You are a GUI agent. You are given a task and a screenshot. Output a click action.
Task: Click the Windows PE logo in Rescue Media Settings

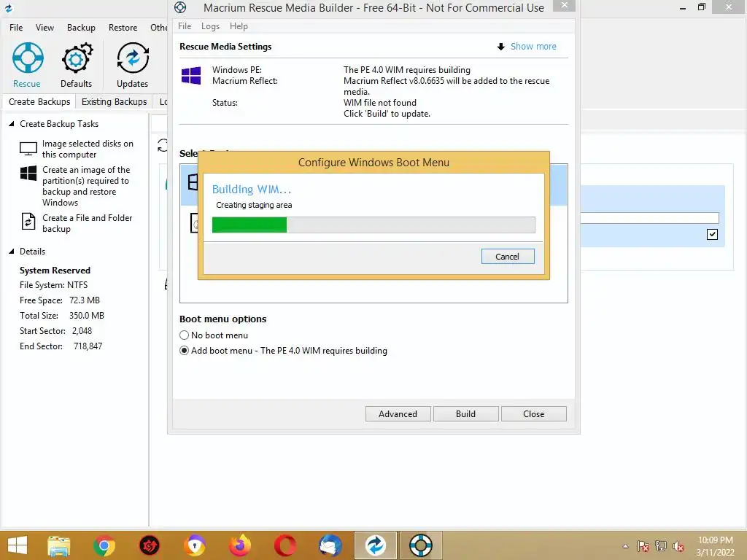pyautogui.click(x=191, y=75)
